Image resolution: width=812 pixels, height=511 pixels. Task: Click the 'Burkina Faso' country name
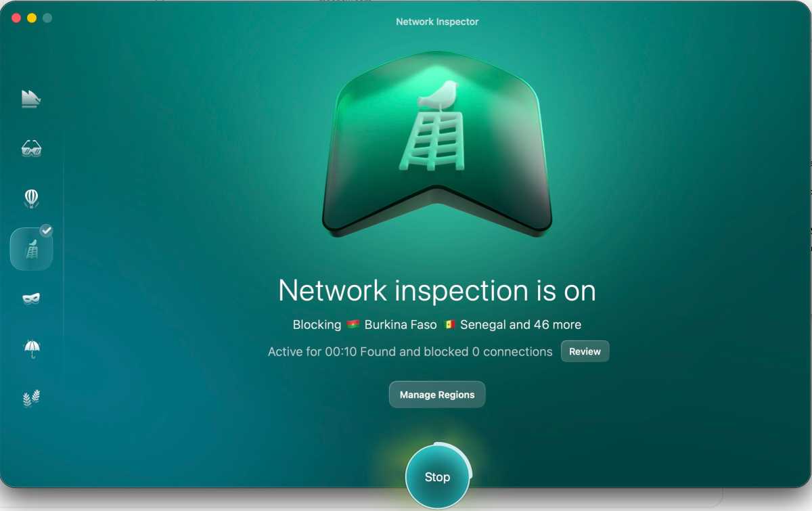click(401, 325)
